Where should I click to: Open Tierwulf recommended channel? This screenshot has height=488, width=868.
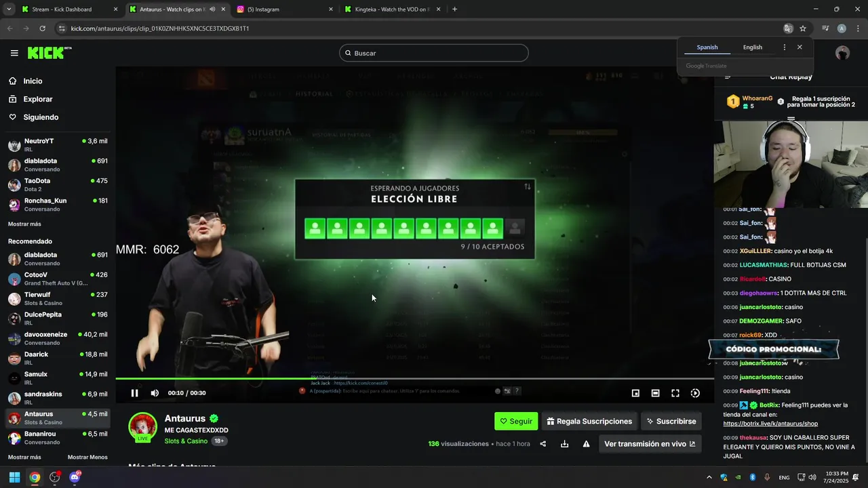58,299
